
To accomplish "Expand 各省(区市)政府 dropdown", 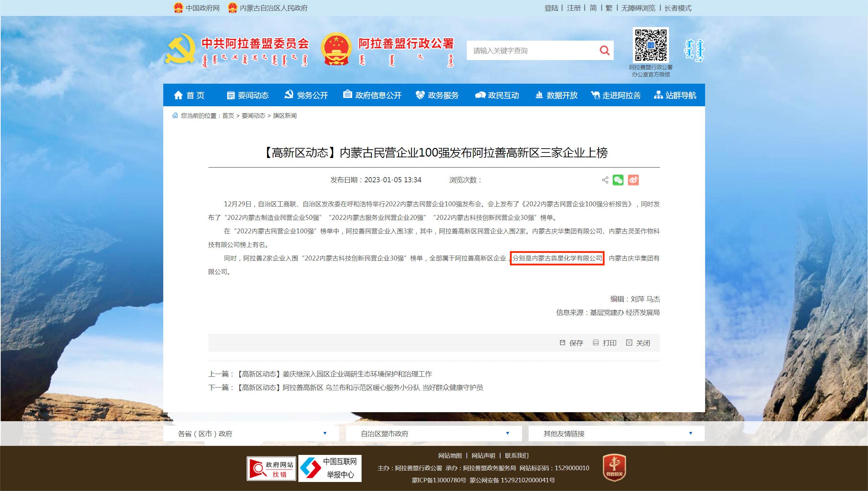I will [251, 433].
